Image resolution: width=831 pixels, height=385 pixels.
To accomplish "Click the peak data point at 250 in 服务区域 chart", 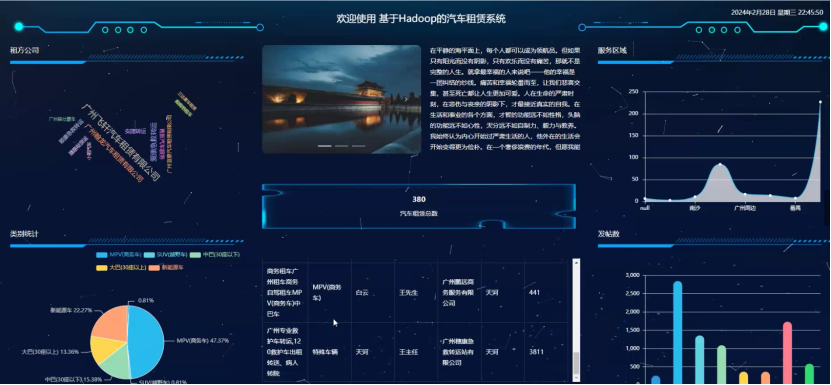I will (820, 102).
